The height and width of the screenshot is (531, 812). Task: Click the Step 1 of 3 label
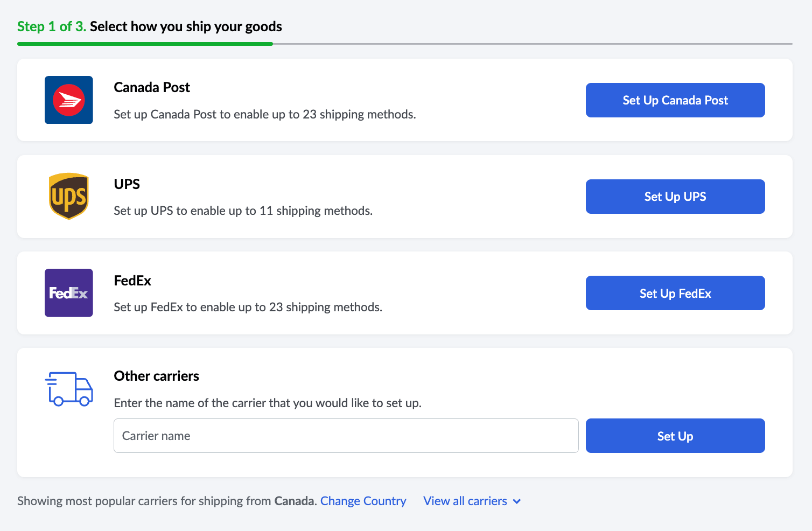(52, 26)
